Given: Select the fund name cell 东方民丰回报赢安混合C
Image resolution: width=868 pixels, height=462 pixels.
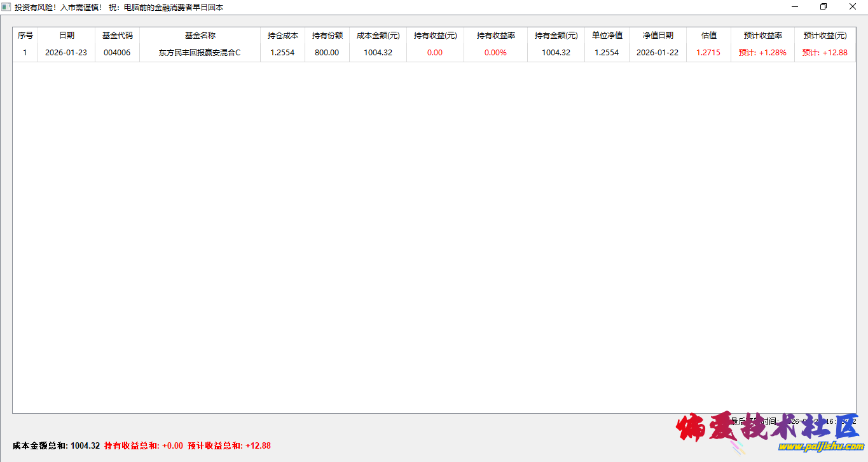Looking at the screenshot, I should pos(200,53).
